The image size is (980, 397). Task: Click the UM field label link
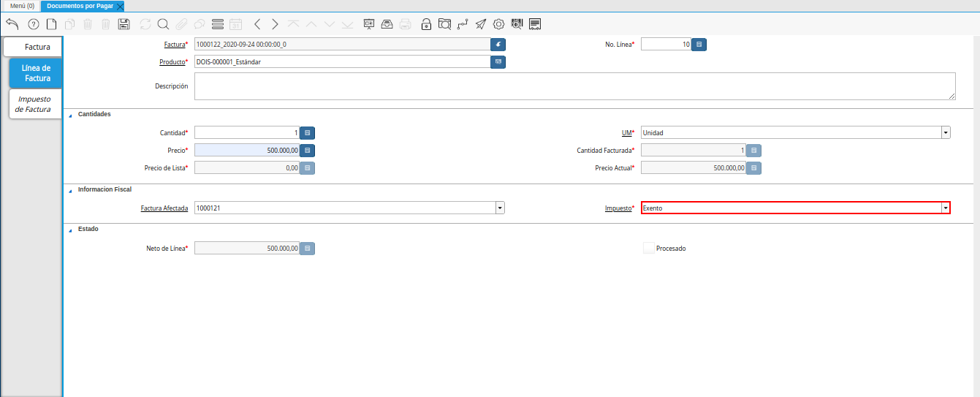click(626, 132)
